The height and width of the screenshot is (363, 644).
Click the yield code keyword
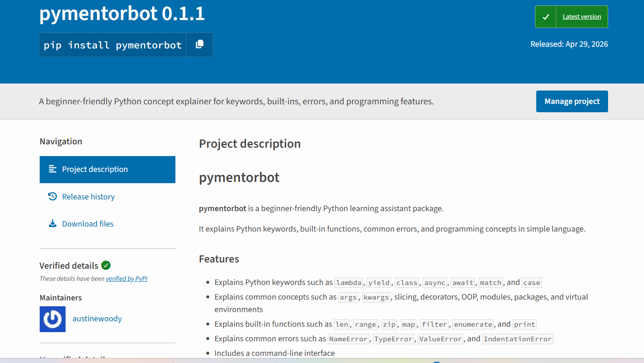pos(379,283)
